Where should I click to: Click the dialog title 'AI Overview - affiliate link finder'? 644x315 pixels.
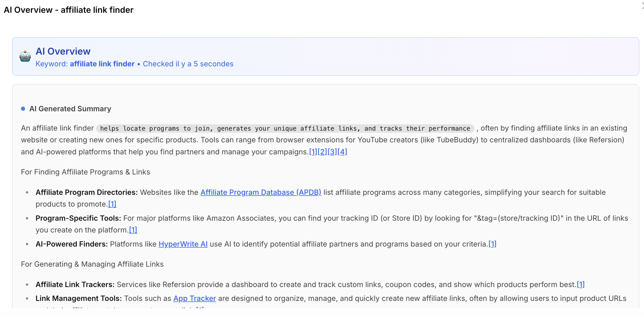pyautogui.click(x=68, y=10)
